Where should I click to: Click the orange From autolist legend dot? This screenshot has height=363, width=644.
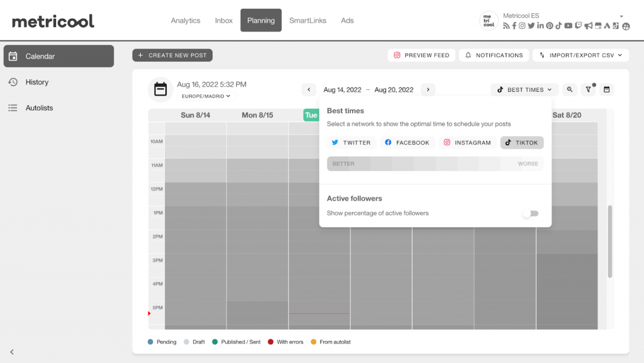tap(314, 342)
